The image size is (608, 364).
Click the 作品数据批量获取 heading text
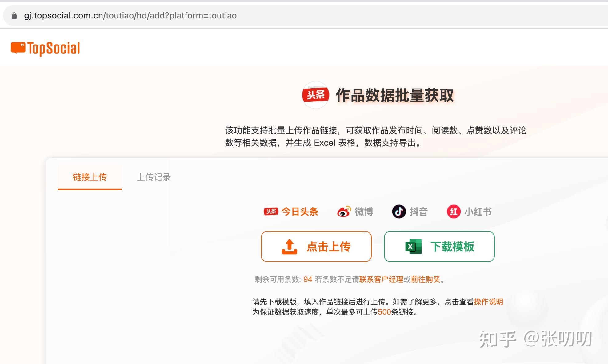(x=395, y=95)
